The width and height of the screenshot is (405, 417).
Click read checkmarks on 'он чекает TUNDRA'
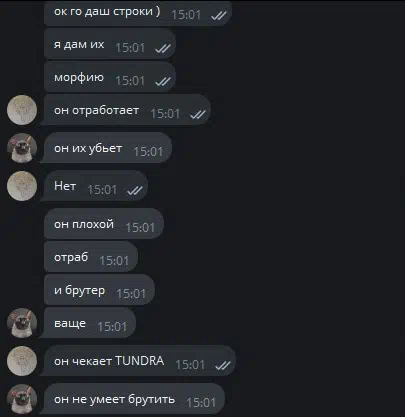pos(223,366)
